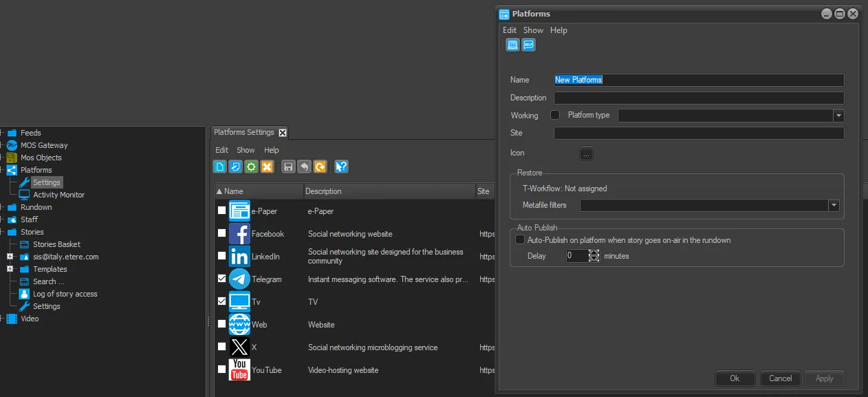Open Edit menu in Platforms Settings panel
The height and width of the screenshot is (397, 868).
221,150
